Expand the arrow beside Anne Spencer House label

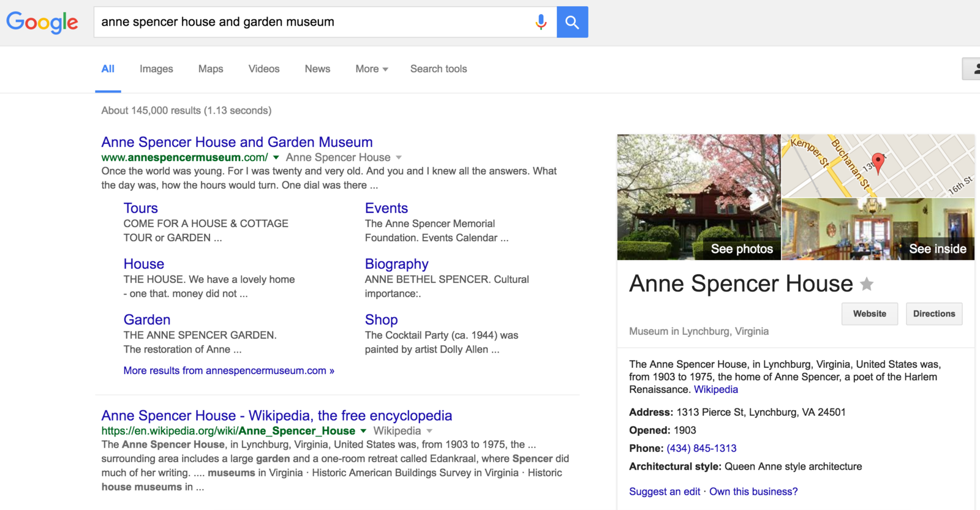point(399,158)
